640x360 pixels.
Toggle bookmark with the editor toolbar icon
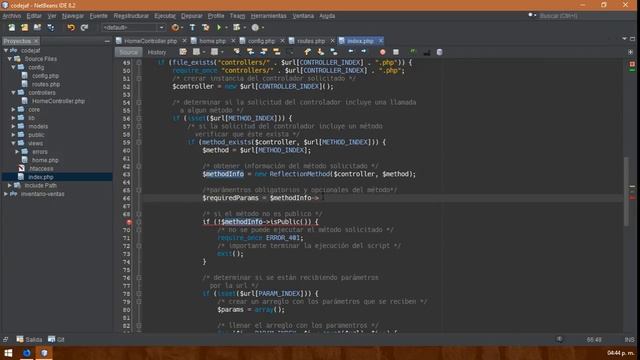[334, 52]
